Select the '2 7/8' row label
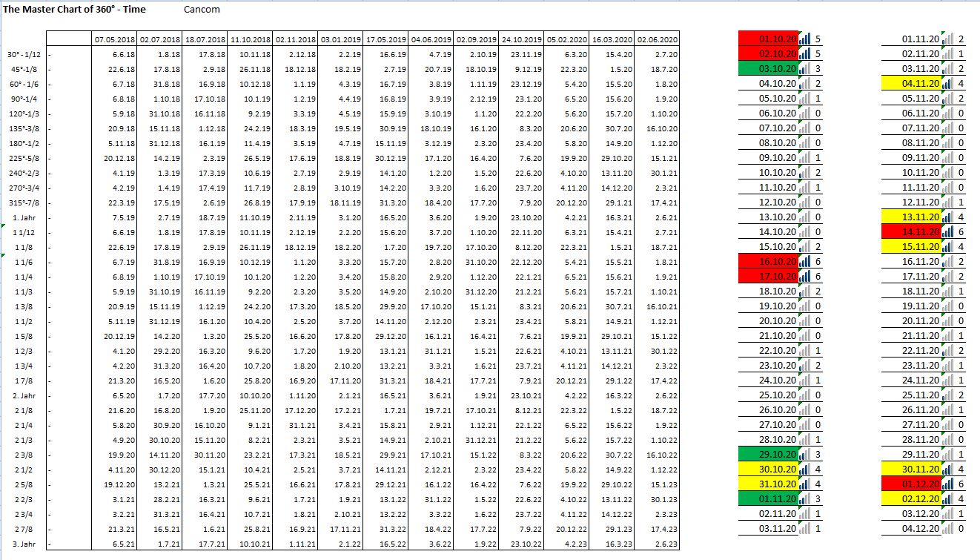Image resolution: width=980 pixels, height=560 pixels. pyautogui.click(x=24, y=529)
